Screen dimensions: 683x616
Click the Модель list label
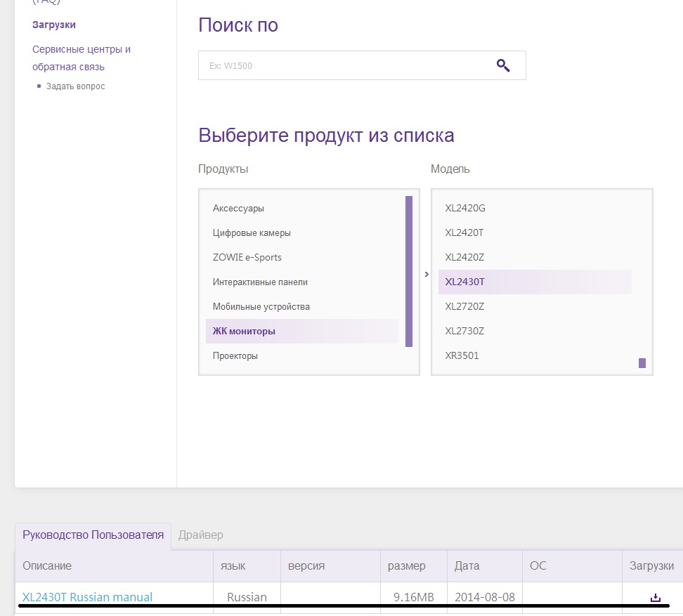[450, 169]
